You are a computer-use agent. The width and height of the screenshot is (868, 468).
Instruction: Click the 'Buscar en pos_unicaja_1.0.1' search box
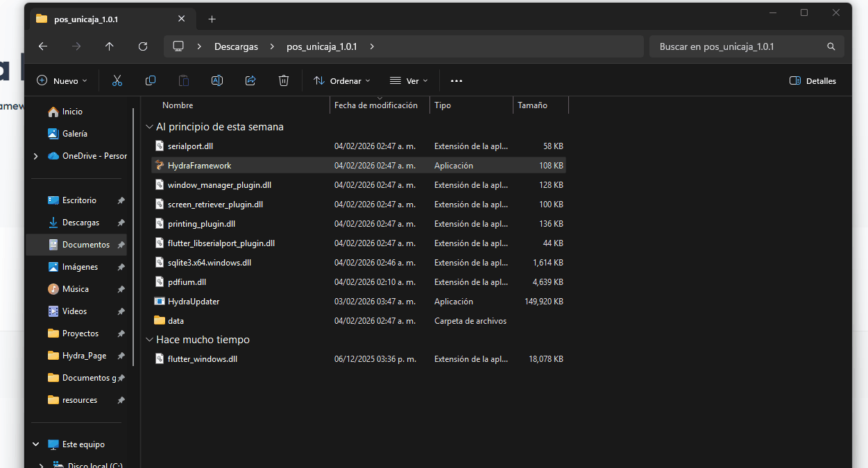[x=739, y=46]
